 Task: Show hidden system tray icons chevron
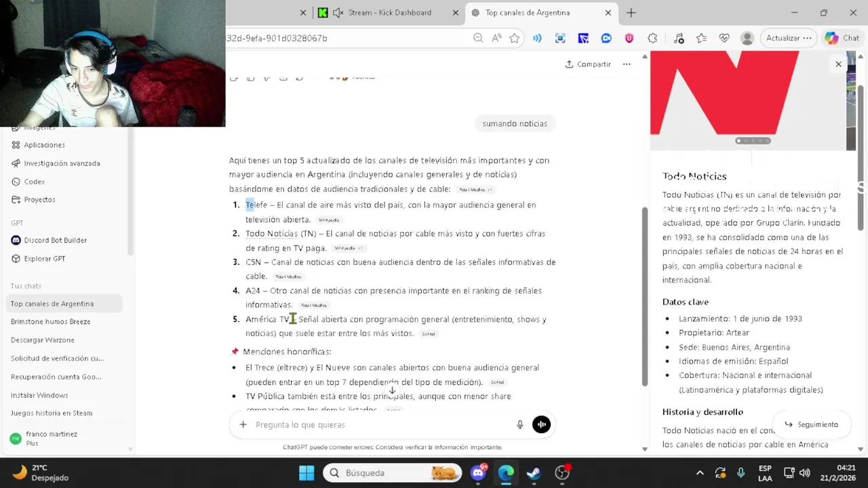[x=700, y=472]
